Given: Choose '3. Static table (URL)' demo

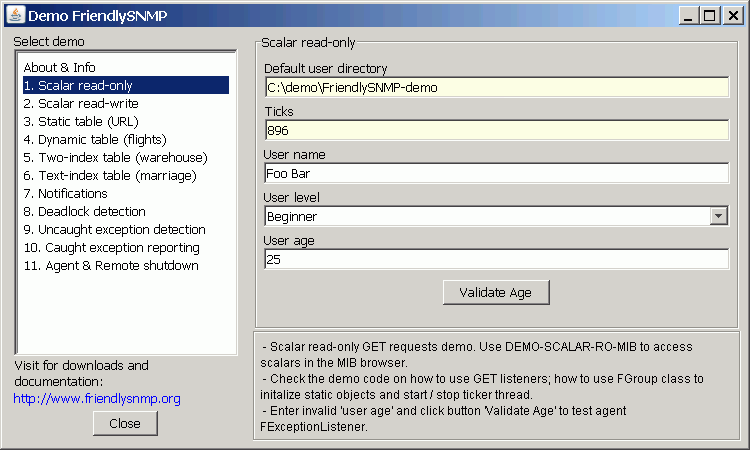Looking at the screenshot, I should [x=126, y=121].
